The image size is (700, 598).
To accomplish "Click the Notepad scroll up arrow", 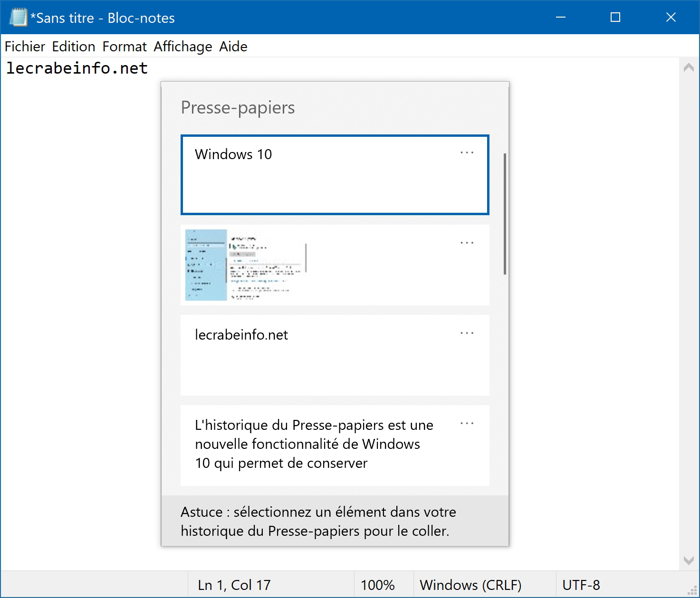I will pos(689,67).
